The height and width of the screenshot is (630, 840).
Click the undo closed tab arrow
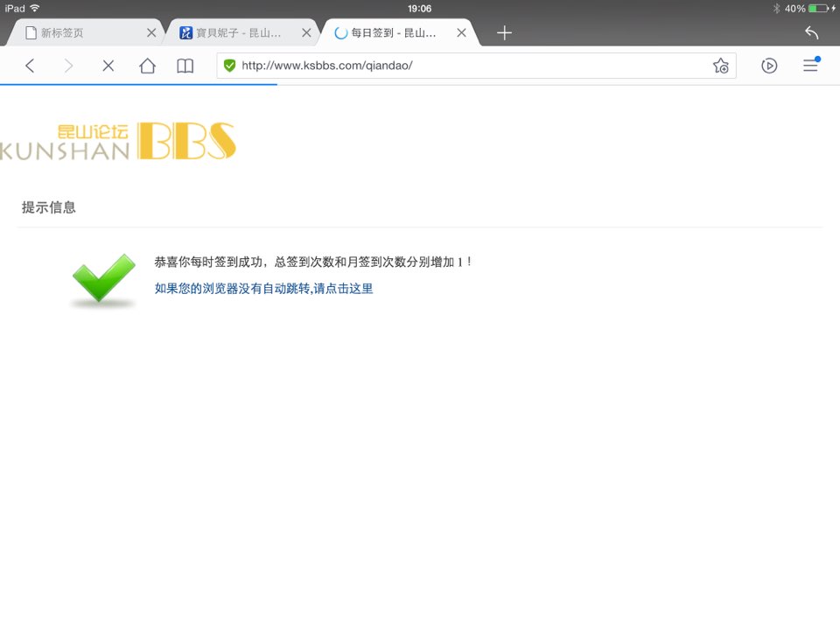[x=812, y=32]
